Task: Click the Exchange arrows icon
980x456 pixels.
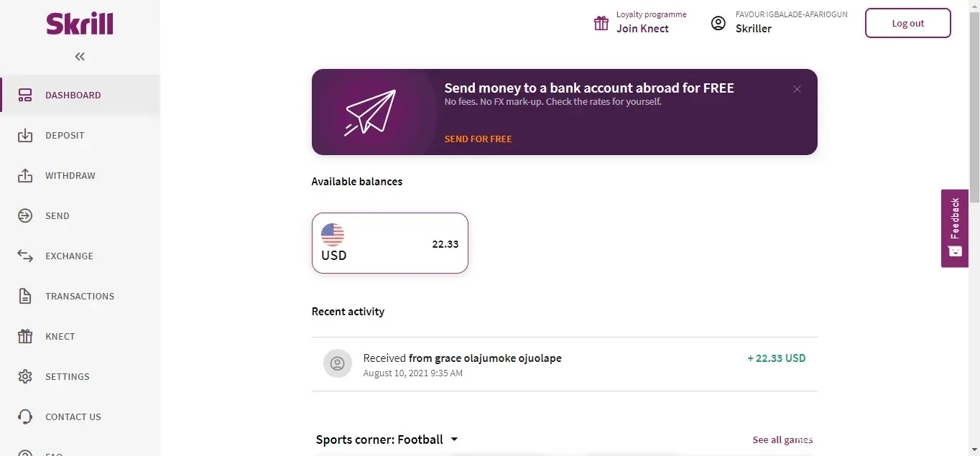Action: tap(25, 256)
